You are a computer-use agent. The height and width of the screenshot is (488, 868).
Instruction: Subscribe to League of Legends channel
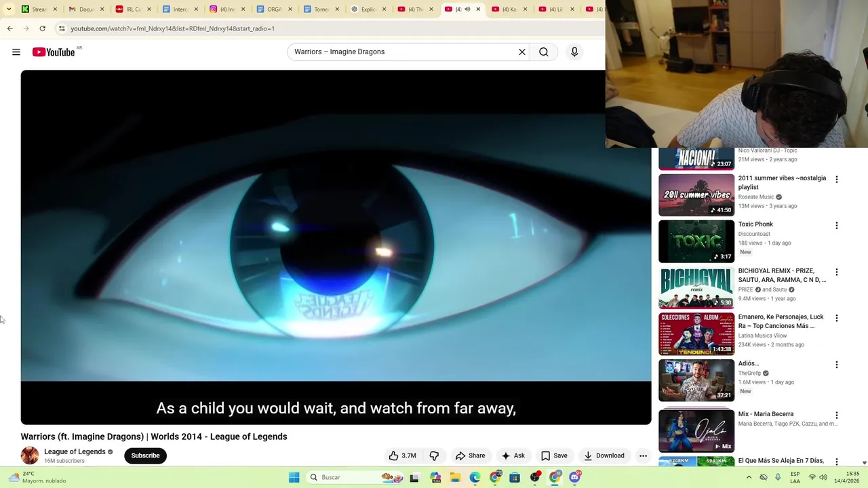tap(145, 455)
